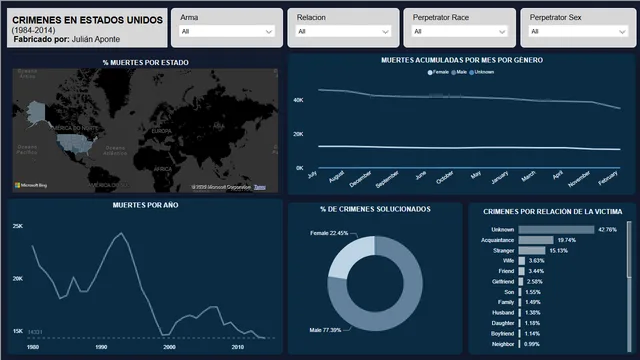This screenshot has width=640, height=360.
Task: Select Alaska on the map
Action: (x=36, y=112)
